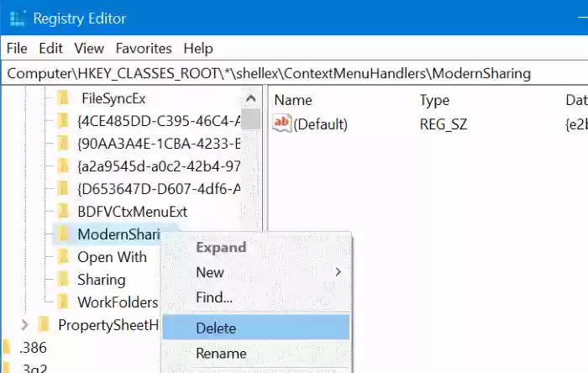Click the {90AA3A4E-1CBA key folder icon

(63, 144)
